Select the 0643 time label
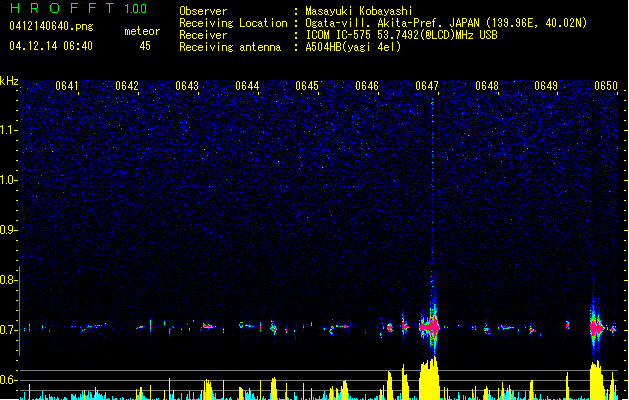Image resolution: width=629 pixels, height=400 pixels. pyautogui.click(x=187, y=86)
